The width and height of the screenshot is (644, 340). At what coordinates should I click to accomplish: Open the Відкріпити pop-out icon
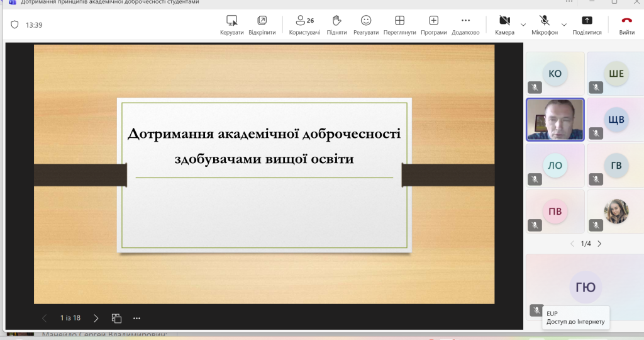262,21
